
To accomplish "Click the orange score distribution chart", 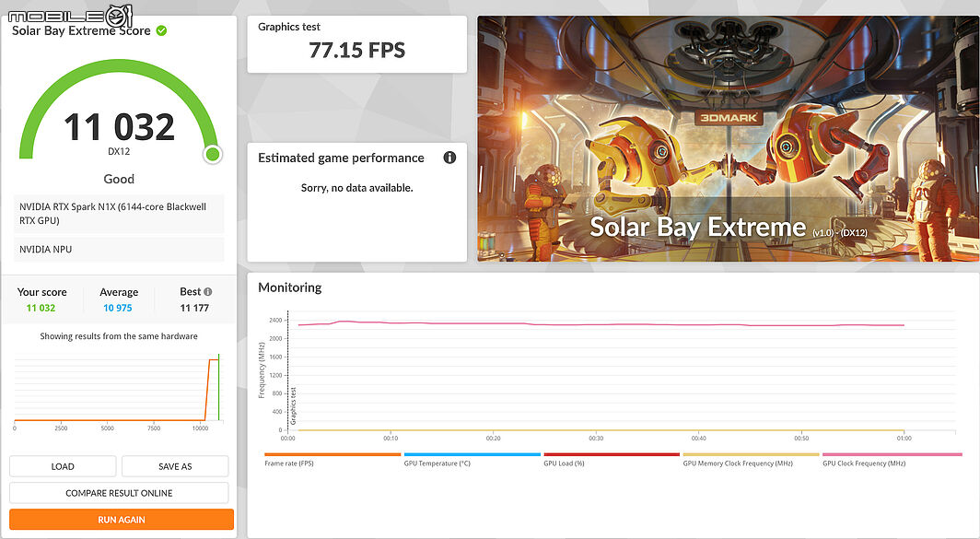I will (118, 389).
